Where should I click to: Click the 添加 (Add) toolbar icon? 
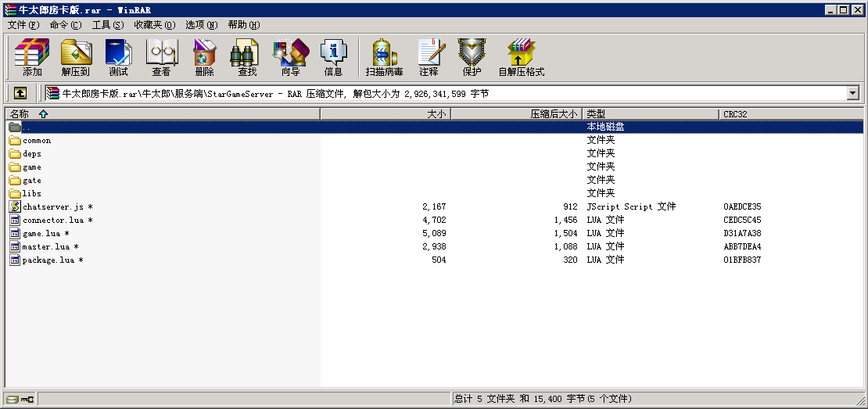pyautogui.click(x=32, y=57)
